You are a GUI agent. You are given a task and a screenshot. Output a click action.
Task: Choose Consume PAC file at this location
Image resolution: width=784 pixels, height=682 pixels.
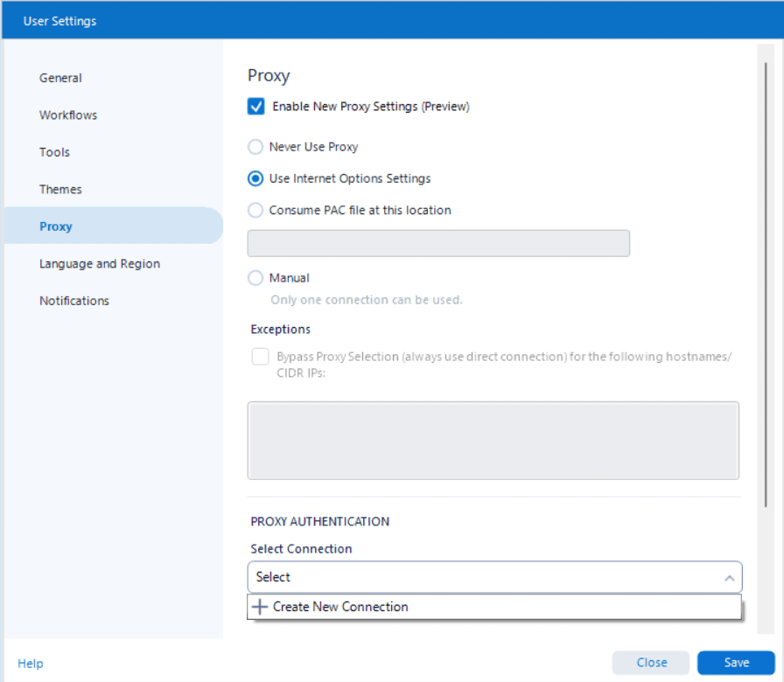(255, 210)
